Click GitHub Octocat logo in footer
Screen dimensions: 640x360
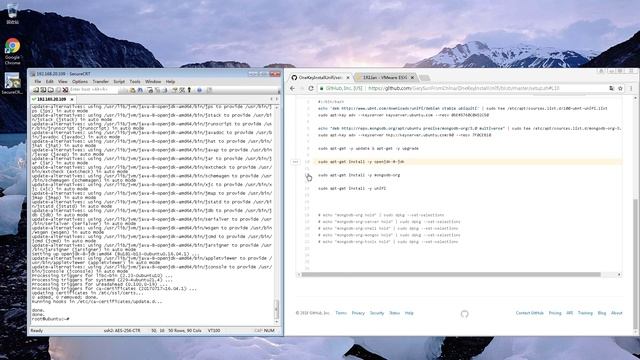point(464,313)
